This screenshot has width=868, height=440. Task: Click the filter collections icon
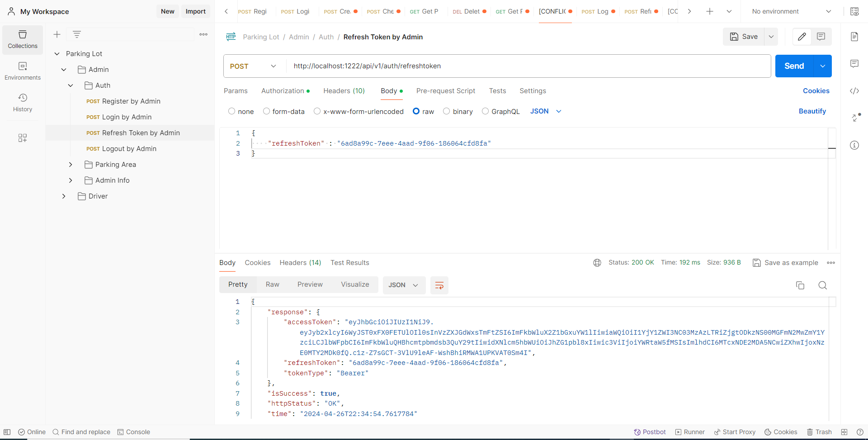pos(77,34)
